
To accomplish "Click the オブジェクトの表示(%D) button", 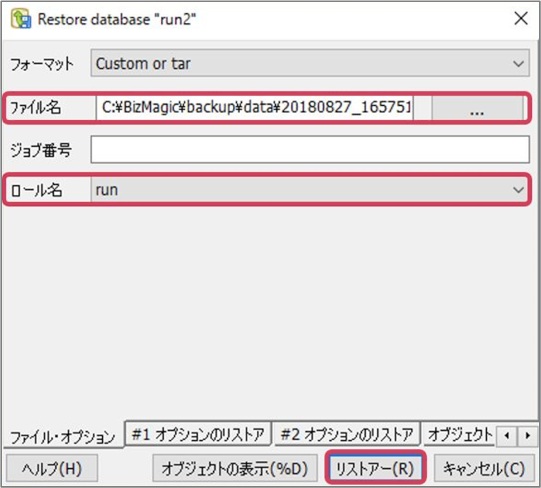I will (x=235, y=468).
